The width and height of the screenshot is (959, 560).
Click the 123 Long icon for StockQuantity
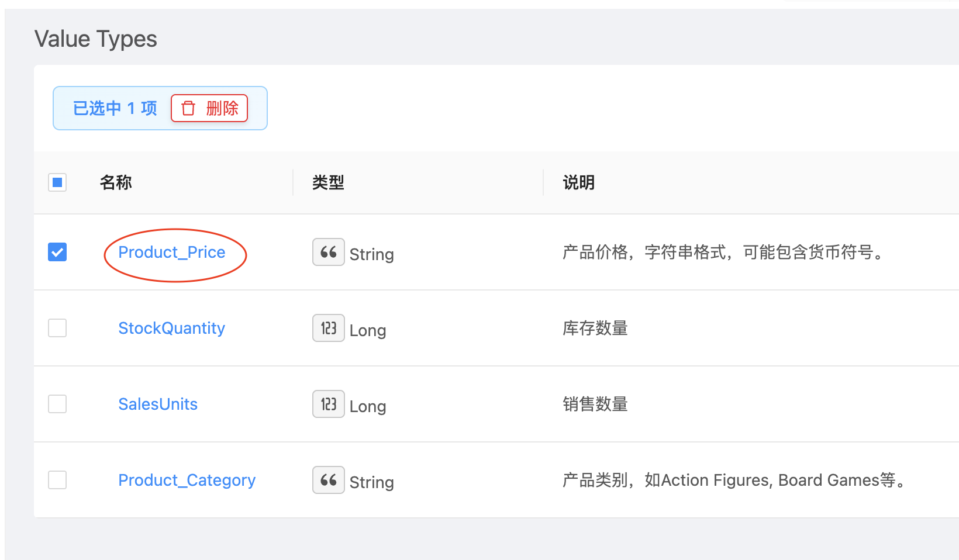click(x=328, y=328)
